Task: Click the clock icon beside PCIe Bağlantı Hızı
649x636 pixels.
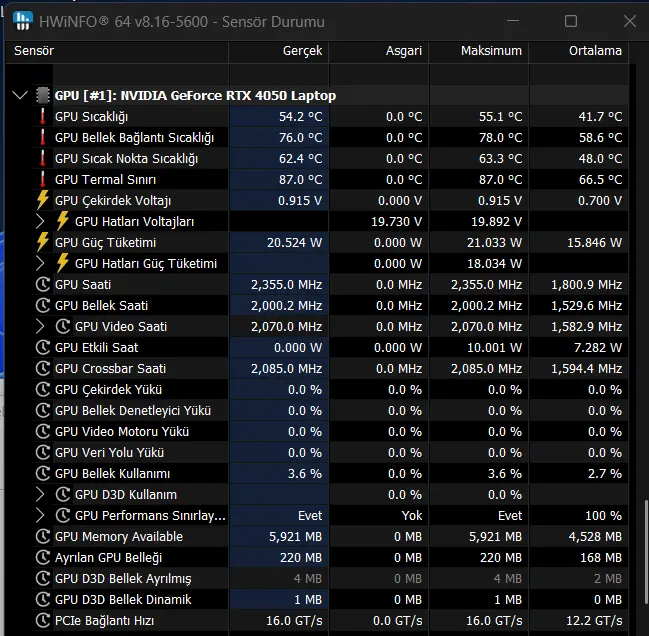Action: 43,620
